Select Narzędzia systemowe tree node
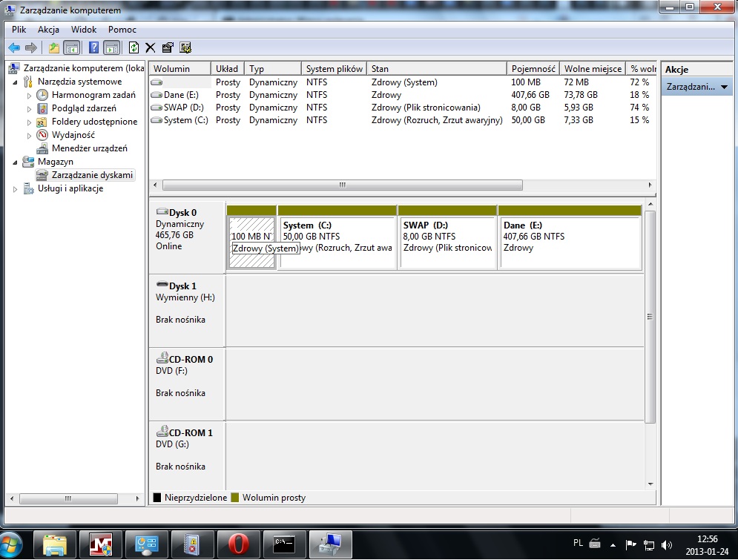The width and height of the screenshot is (738, 560). coord(79,82)
